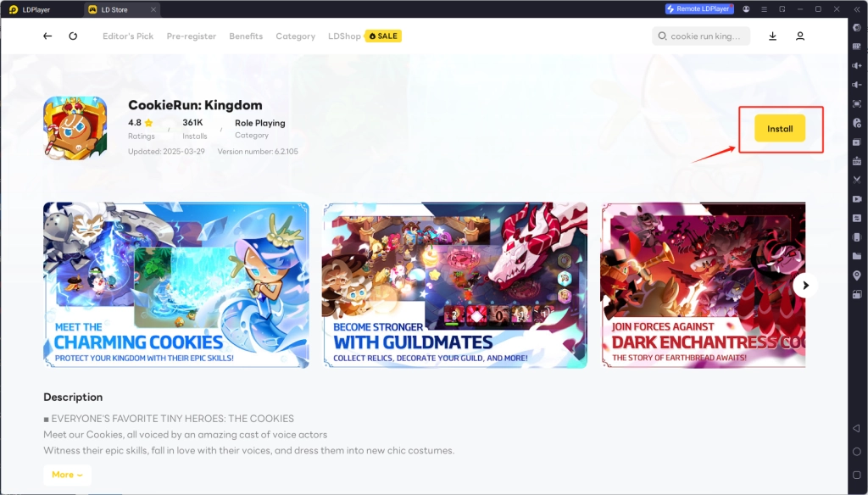This screenshot has height=495, width=868.
Task: Click the rotate screen icon
Action: pyautogui.click(x=857, y=295)
